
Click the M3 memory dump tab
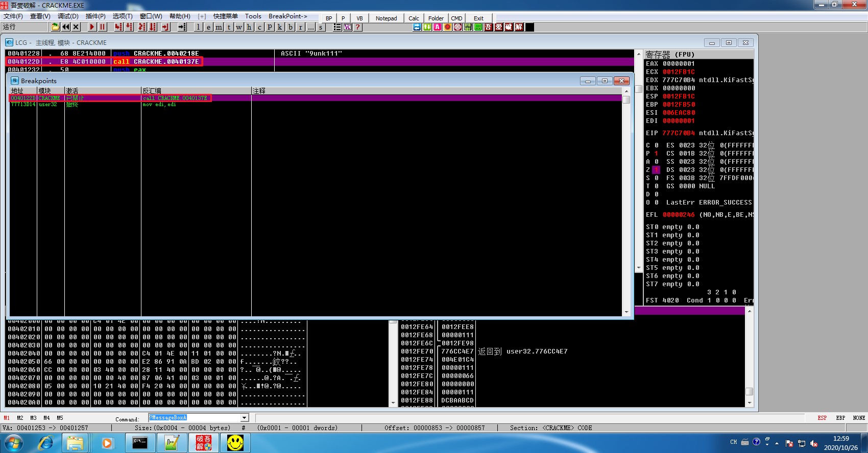coord(33,418)
